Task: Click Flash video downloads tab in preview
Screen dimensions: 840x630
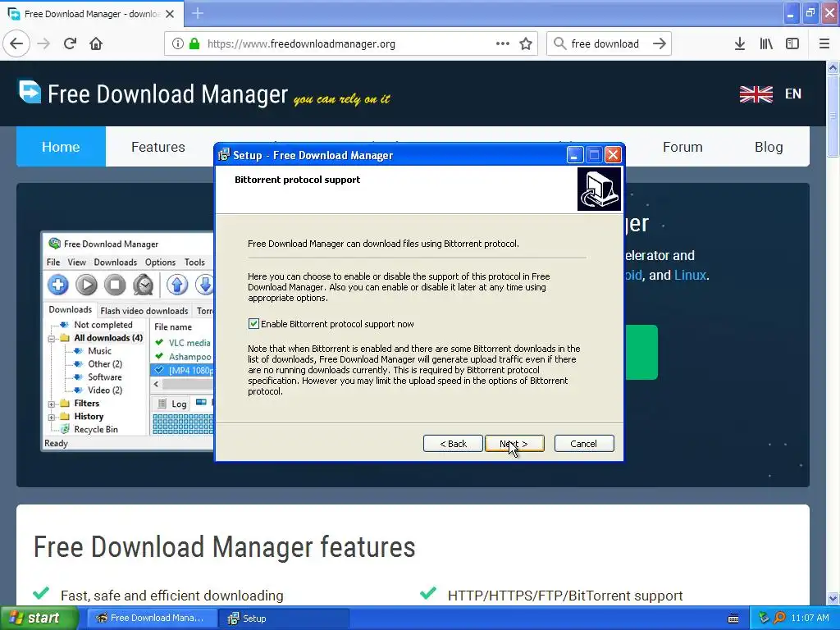Action: [144, 311]
